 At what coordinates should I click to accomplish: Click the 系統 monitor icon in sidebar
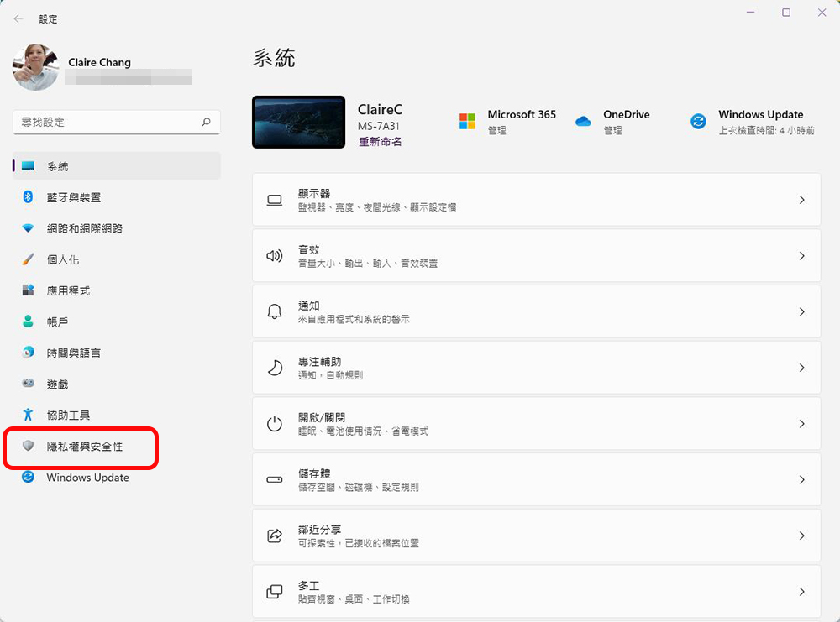click(x=28, y=166)
